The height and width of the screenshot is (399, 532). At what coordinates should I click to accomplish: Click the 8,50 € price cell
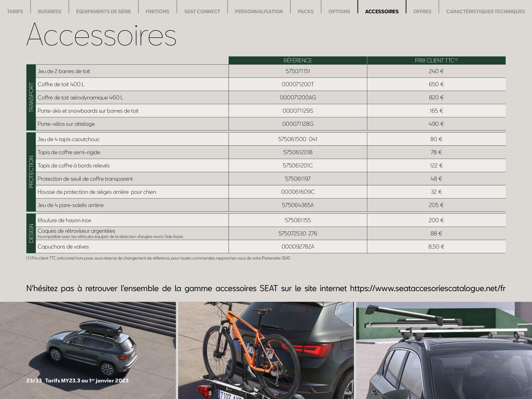click(x=436, y=247)
